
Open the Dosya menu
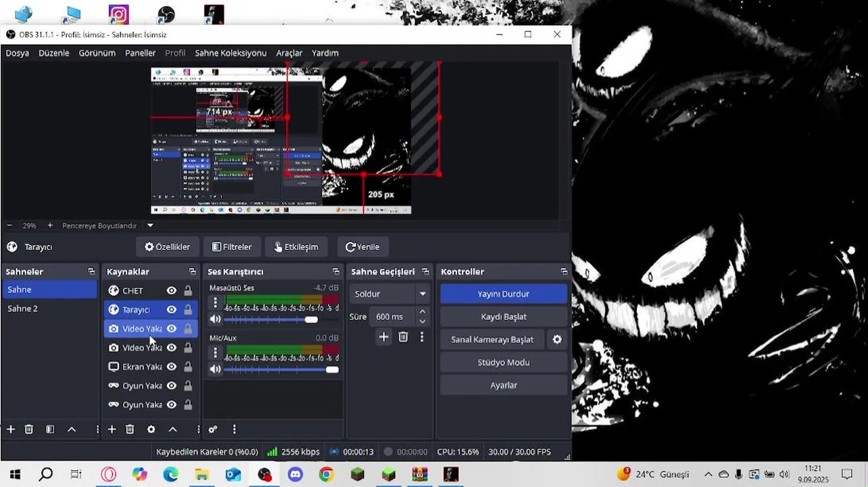coord(18,53)
